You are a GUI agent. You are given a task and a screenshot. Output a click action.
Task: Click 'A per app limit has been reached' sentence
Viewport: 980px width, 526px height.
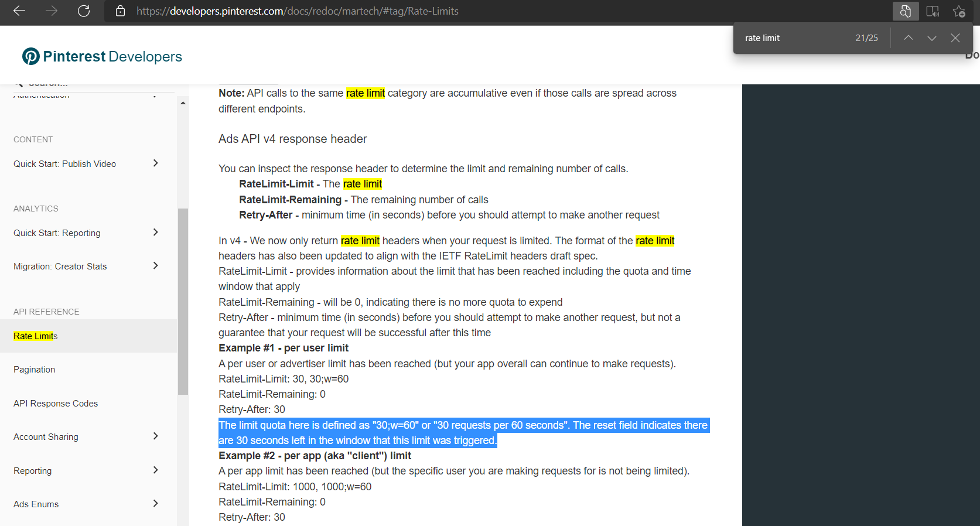pos(454,471)
